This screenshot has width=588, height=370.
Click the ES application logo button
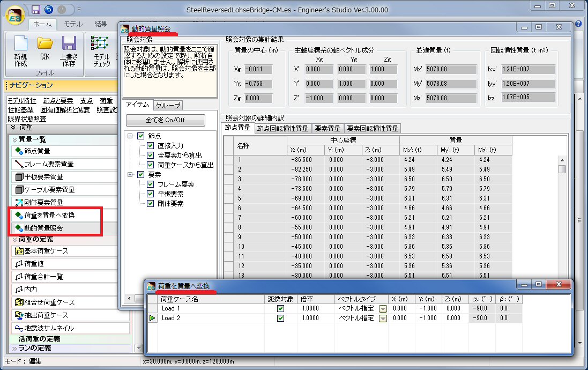[x=16, y=17]
